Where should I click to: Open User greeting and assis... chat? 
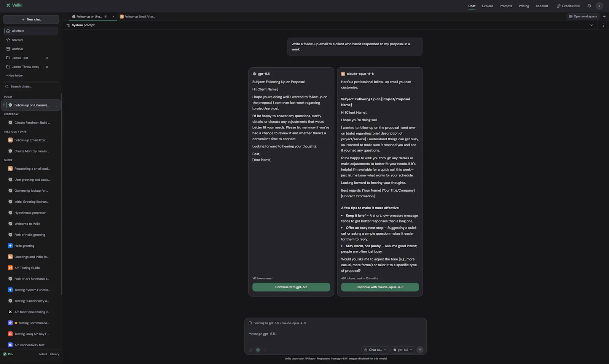(x=31, y=180)
